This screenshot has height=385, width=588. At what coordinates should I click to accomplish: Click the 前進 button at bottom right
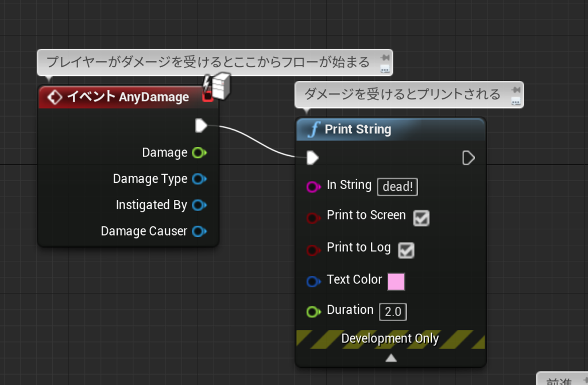[x=558, y=380]
